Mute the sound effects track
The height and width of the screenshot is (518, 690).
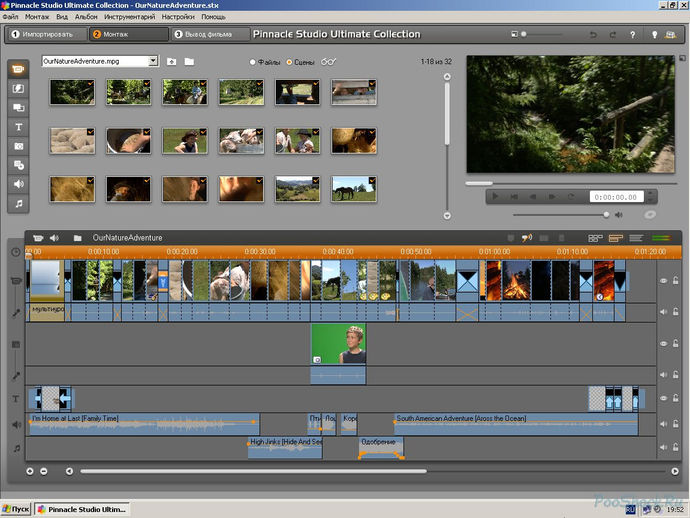tap(663, 424)
